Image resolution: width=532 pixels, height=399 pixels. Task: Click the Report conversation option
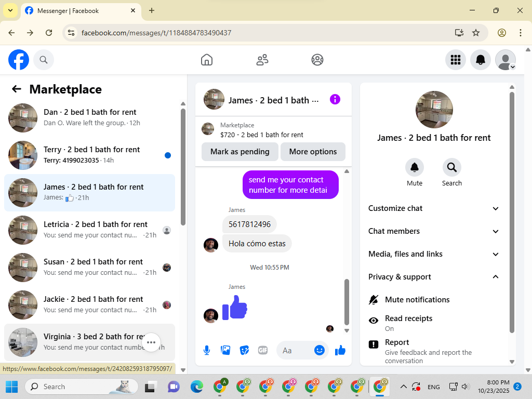tap(433, 351)
